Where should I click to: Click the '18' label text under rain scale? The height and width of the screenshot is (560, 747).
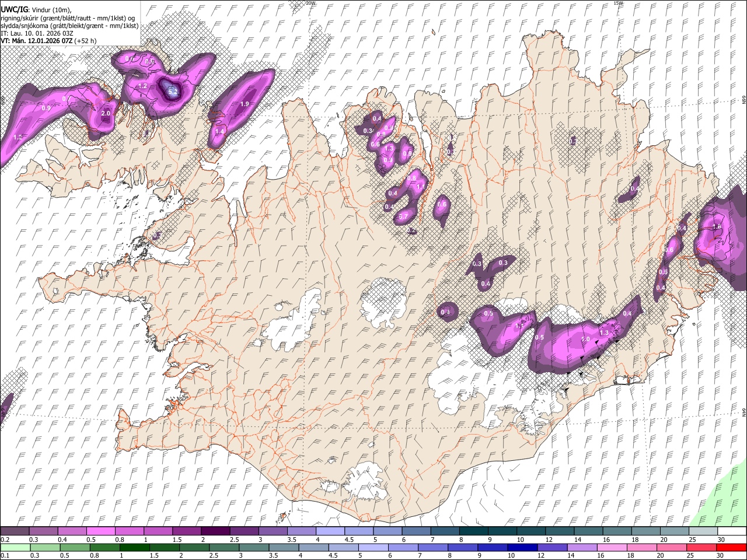[630, 556]
